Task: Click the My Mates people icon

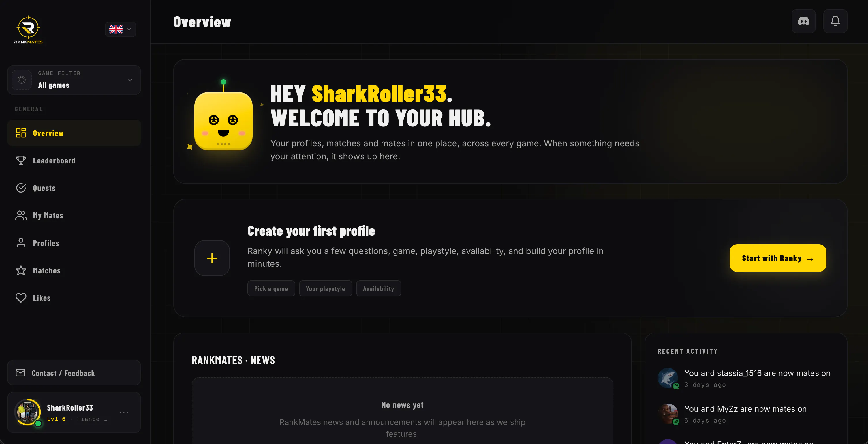Action: [x=21, y=215]
